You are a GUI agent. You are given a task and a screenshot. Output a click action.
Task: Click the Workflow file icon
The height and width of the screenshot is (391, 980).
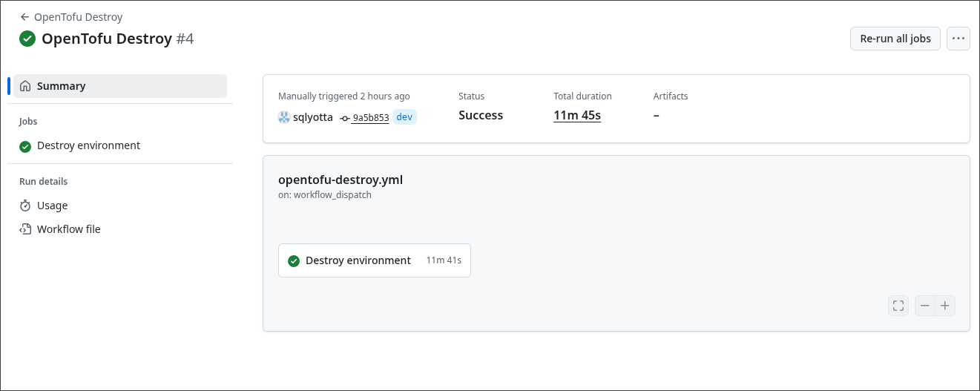25,229
